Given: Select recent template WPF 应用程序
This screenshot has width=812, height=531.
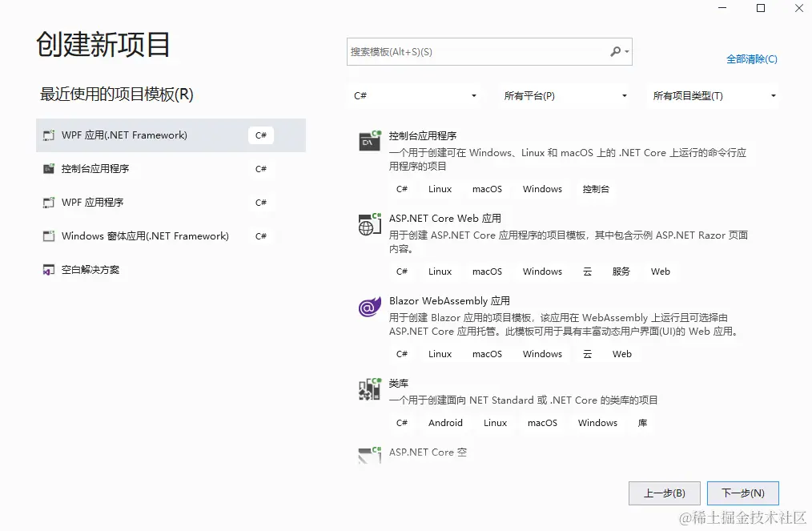Looking at the screenshot, I should 171,203.
